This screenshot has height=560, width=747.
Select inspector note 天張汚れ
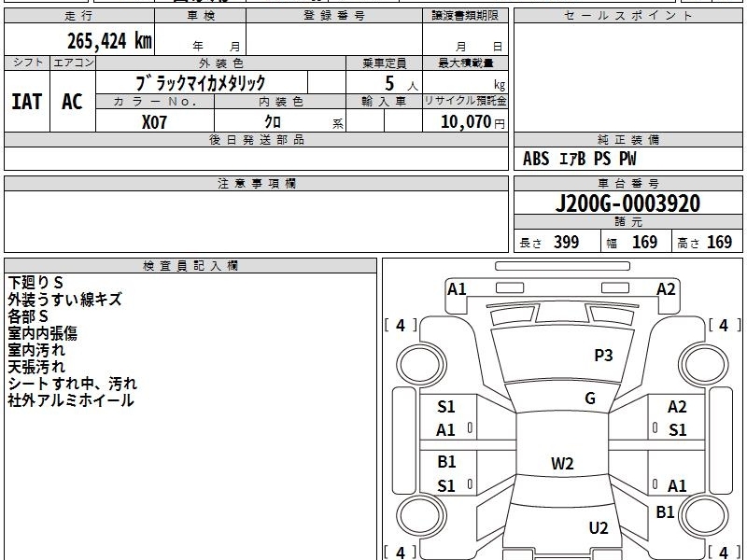pos(36,367)
